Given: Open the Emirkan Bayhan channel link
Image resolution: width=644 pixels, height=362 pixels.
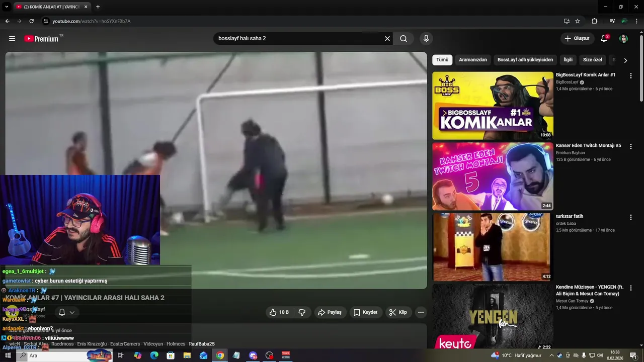Looking at the screenshot, I should pyautogui.click(x=571, y=153).
